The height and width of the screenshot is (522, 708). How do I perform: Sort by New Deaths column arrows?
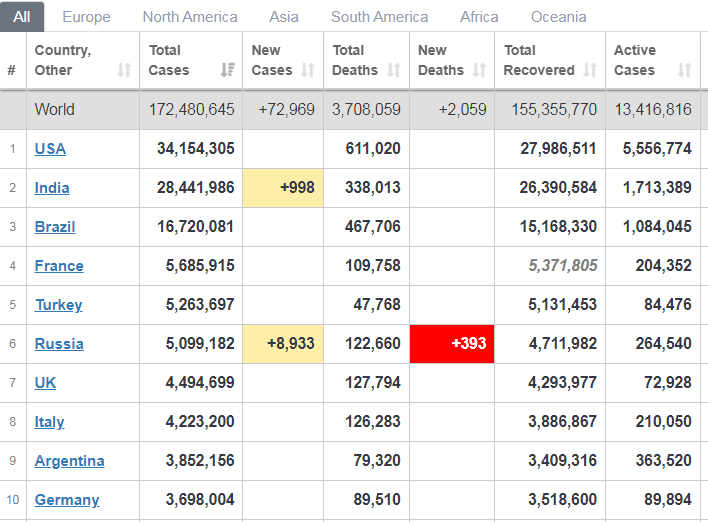[479, 70]
